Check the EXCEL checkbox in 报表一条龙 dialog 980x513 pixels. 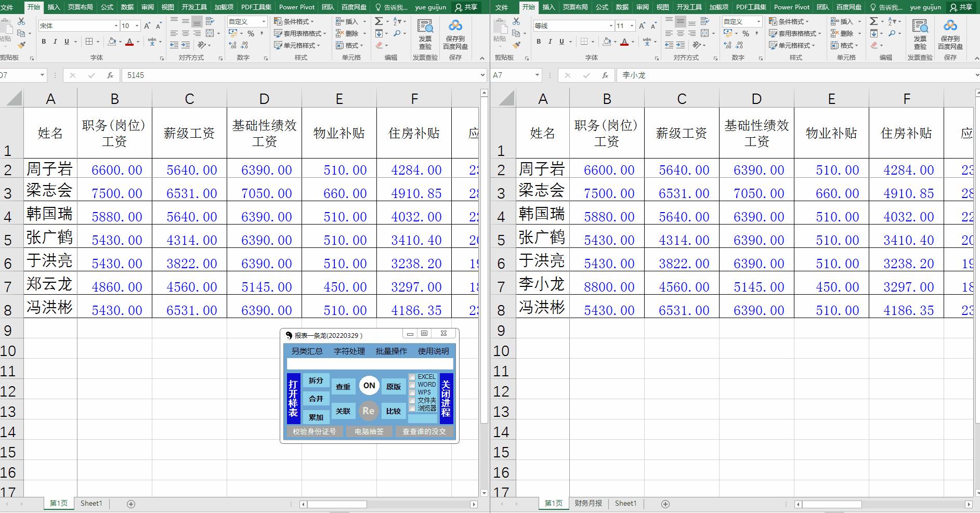[412, 377]
